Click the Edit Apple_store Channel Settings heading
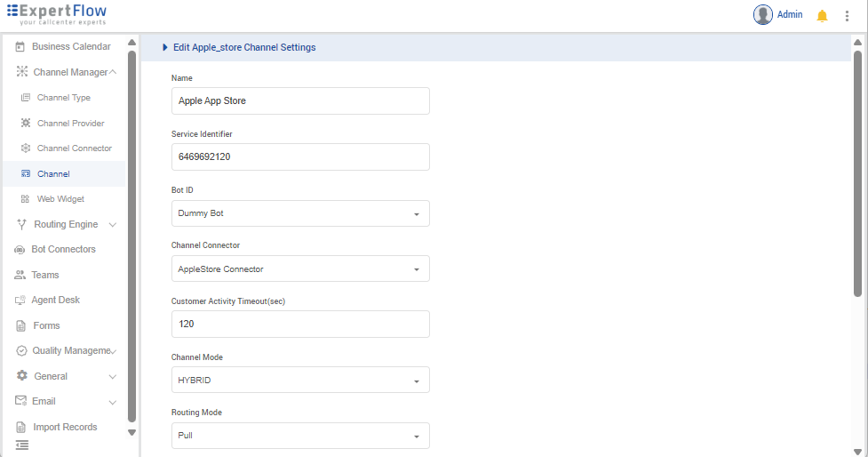The width and height of the screenshot is (868, 457). [x=244, y=48]
